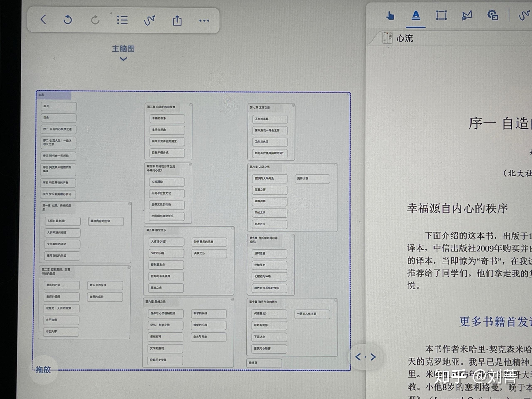This screenshot has width=532, height=399.
Task: Click the redo icon beside undo
Action: pyautogui.click(x=95, y=20)
